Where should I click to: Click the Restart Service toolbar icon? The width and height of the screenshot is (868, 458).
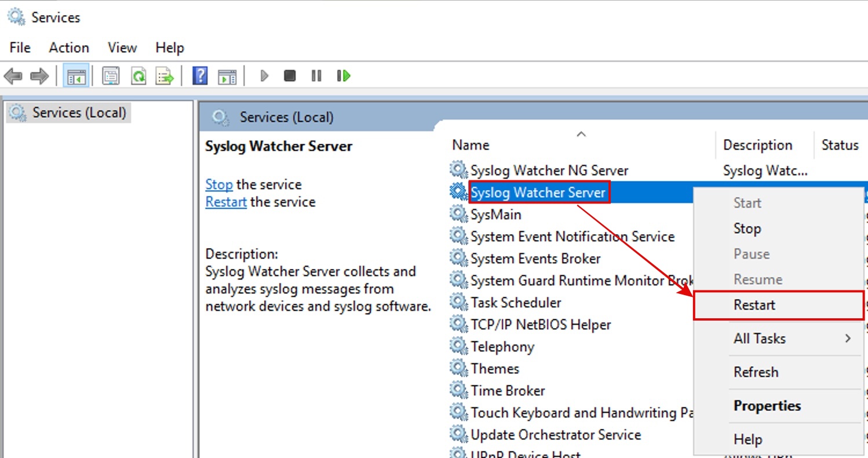pyautogui.click(x=344, y=76)
